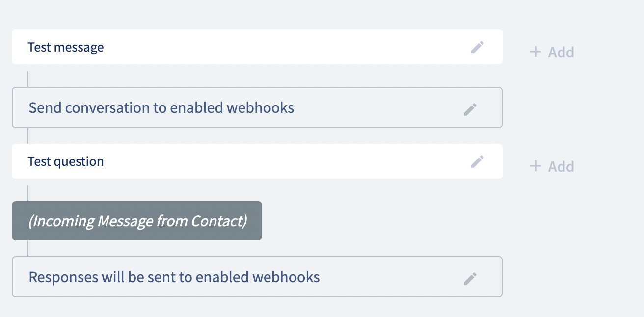Viewport: 644px width, 317px height.
Task: Select the Send conversation to enabled webhooks text
Action: click(x=161, y=107)
